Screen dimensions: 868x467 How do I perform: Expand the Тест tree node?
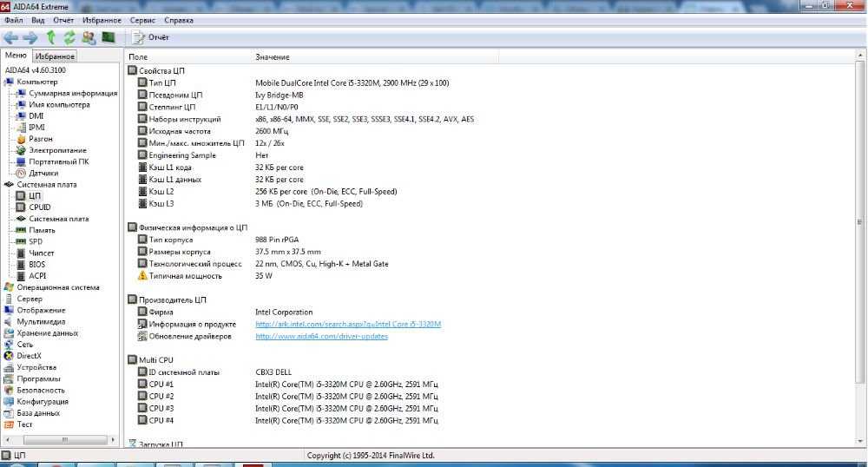pyautogui.click(x=24, y=424)
